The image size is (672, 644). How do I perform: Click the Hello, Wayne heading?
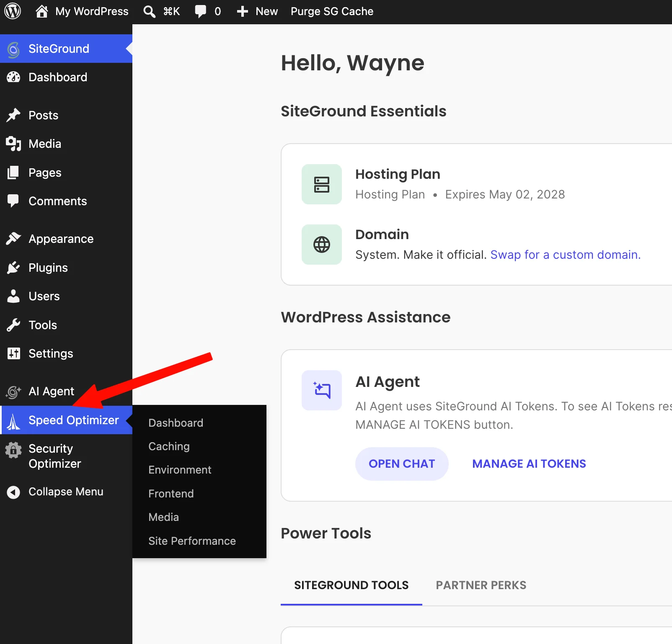tap(352, 63)
